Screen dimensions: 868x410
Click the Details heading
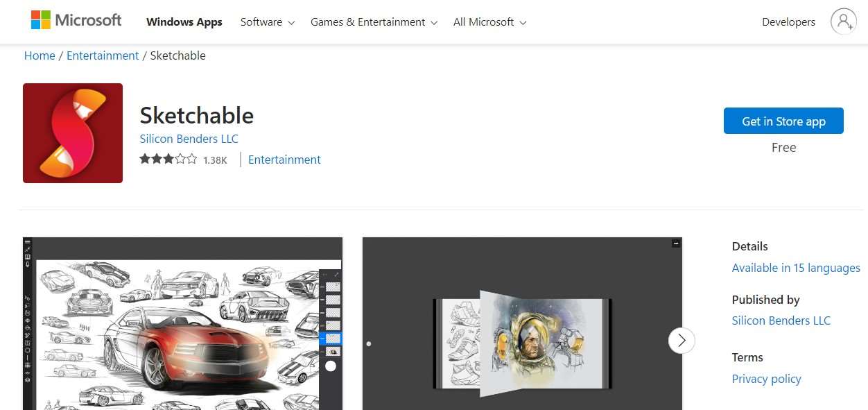[x=749, y=246]
